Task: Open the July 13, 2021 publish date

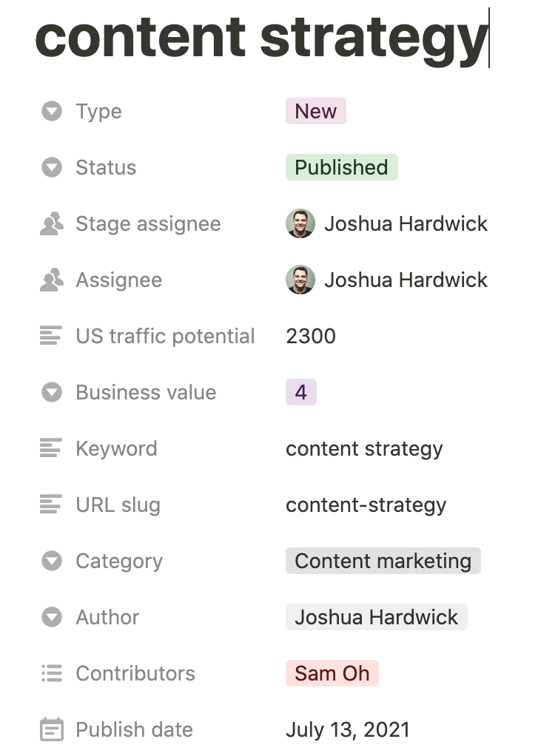Action: pos(347,730)
